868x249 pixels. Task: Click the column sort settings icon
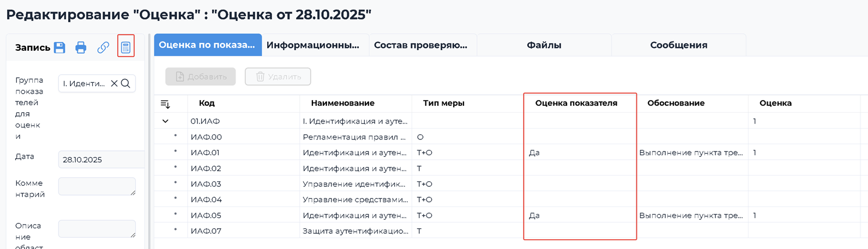point(165,104)
